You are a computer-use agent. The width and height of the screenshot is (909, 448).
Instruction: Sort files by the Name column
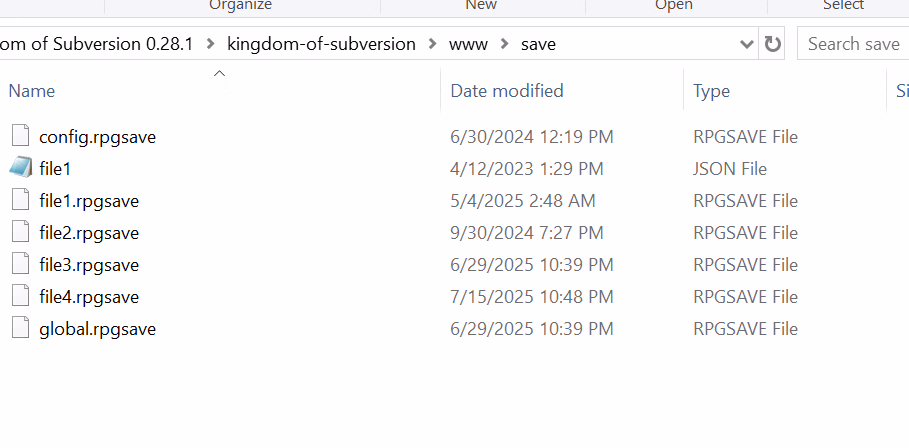pos(32,91)
